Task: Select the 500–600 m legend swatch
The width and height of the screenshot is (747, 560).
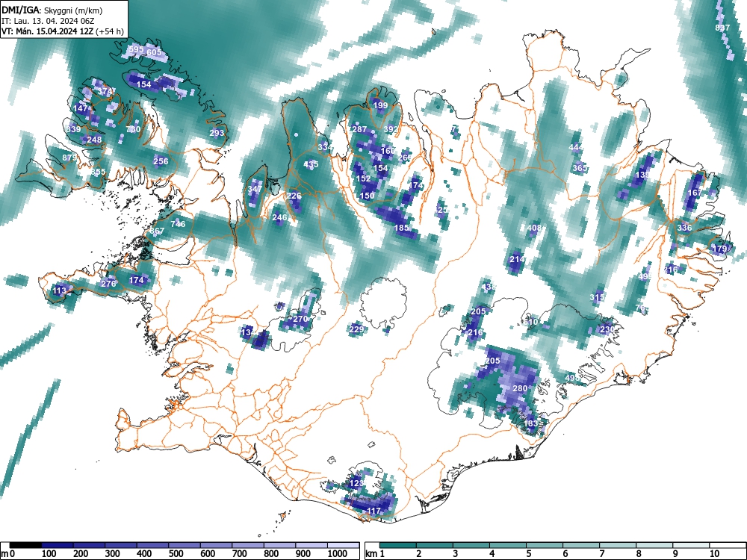Action: point(185,545)
